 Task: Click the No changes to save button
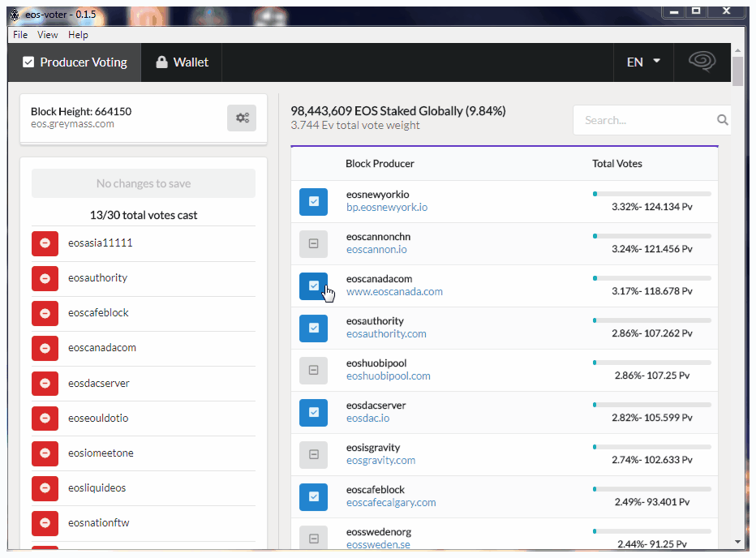coord(144,183)
